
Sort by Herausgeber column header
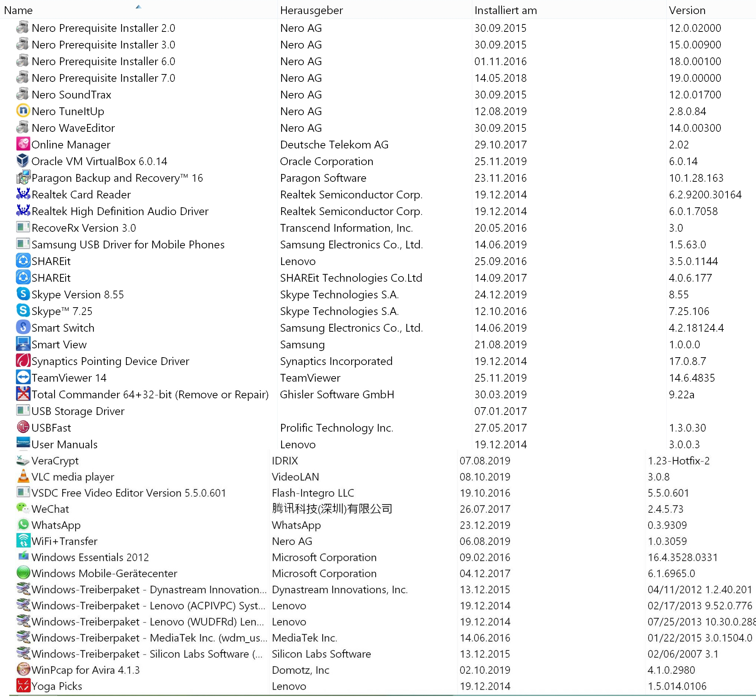[311, 10]
